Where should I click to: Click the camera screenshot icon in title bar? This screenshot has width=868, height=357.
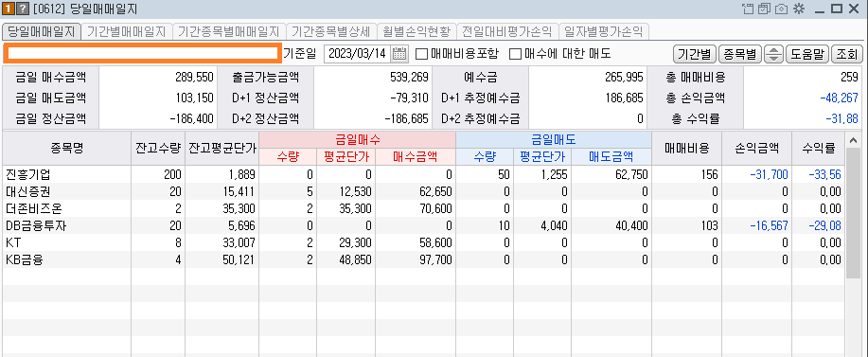tap(781, 9)
